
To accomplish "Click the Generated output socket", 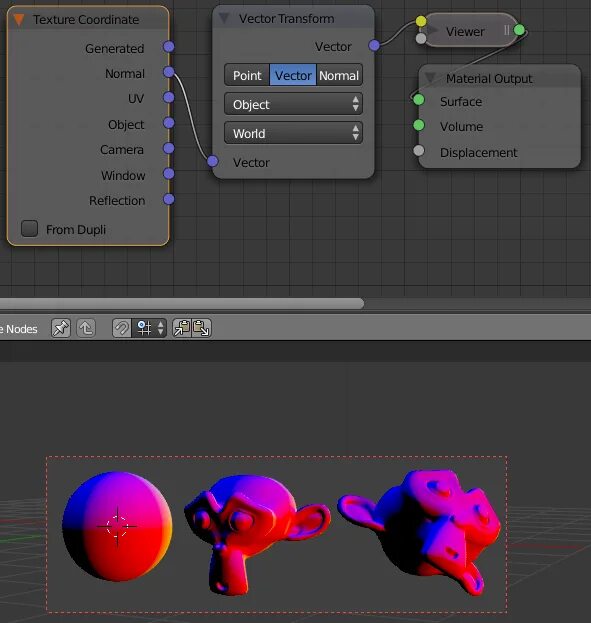I will 169,47.
